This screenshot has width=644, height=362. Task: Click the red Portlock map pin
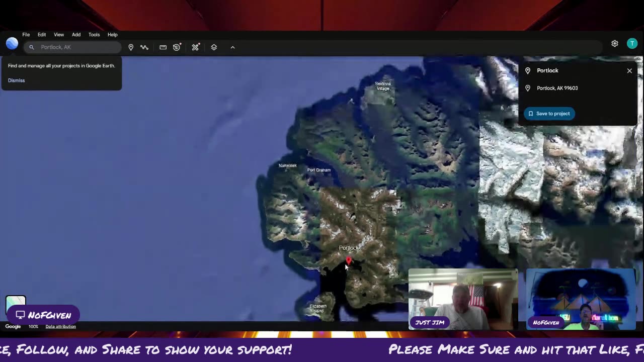pos(348,260)
